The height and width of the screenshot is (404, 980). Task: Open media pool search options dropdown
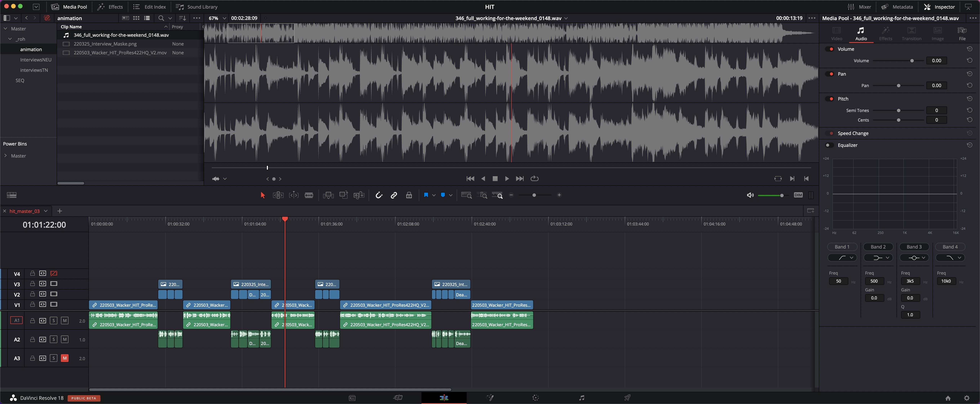(170, 18)
